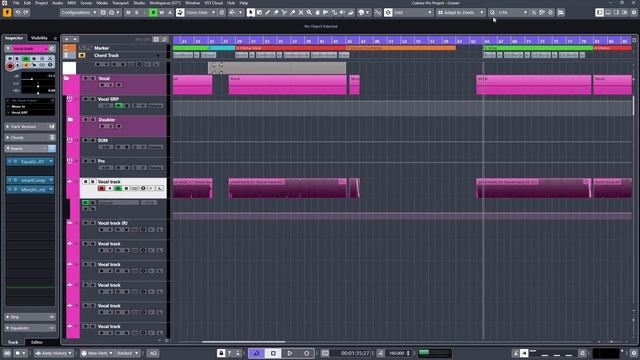This screenshot has width=640, height=360.
Task: Select the Erase tool
Action: point(276,13)
